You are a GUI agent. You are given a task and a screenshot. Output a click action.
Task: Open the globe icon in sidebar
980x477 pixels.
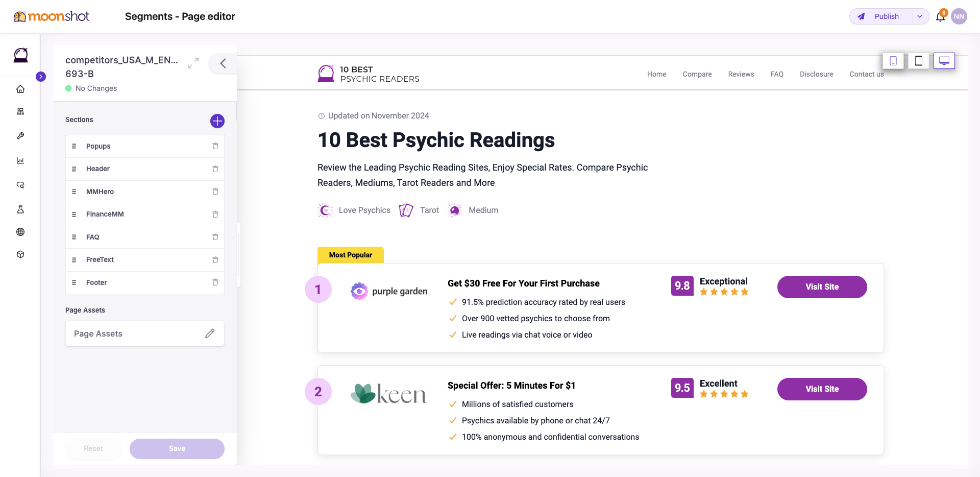[x=20, y=232]
